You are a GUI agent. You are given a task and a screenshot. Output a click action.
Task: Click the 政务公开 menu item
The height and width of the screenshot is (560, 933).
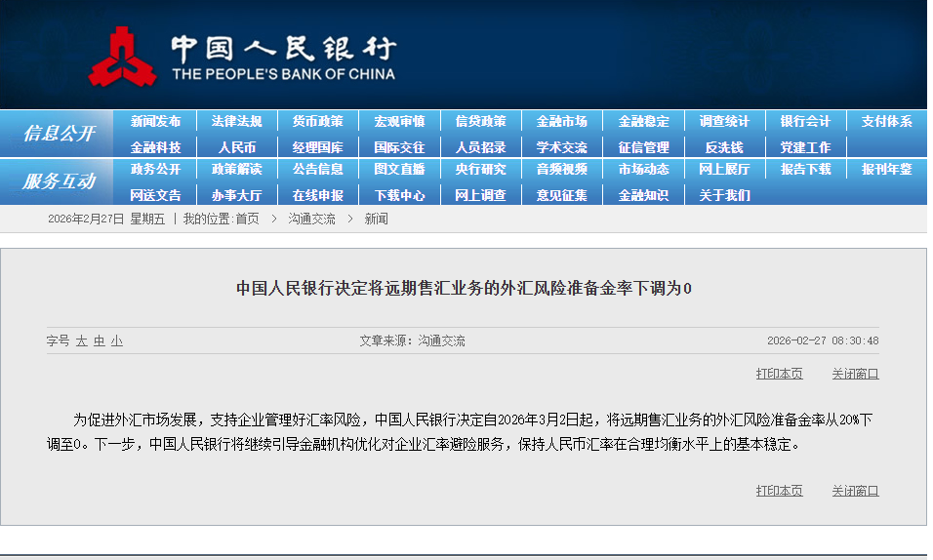point(155,170)
